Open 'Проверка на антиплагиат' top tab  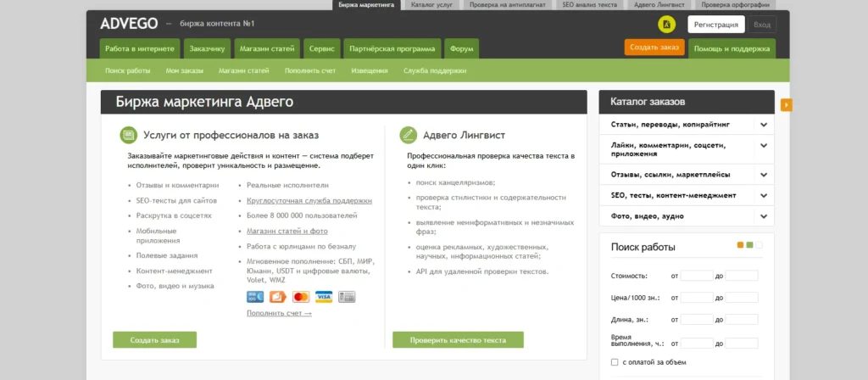click(508, 4)
